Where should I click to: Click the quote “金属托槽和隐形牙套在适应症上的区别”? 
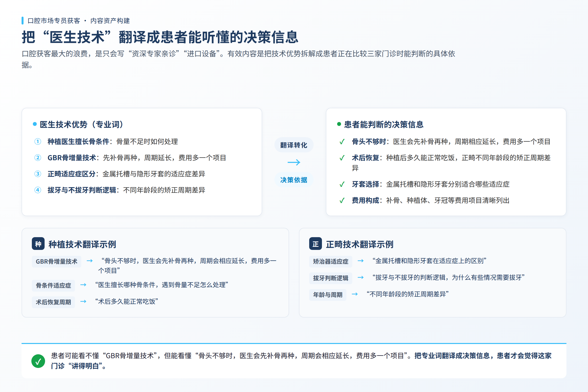point(429,261)
